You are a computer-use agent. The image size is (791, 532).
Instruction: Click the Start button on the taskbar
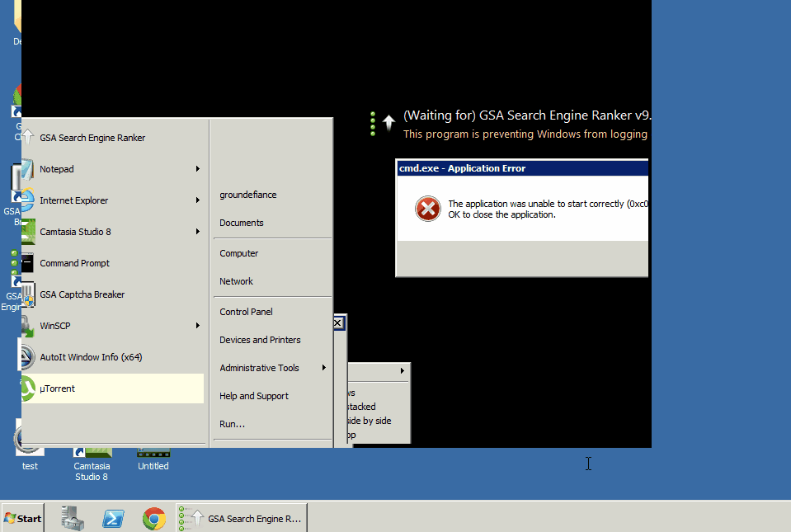point(23,518)
